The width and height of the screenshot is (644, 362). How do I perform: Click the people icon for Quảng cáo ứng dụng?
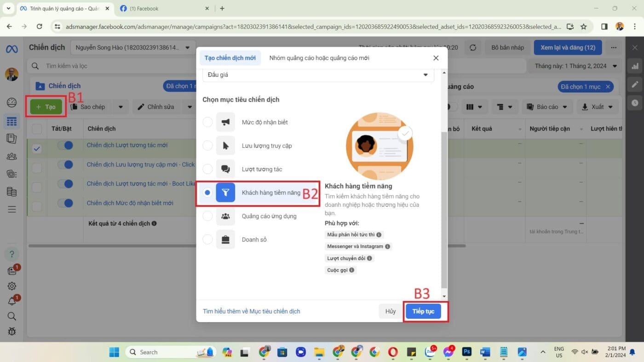point(225,216)
